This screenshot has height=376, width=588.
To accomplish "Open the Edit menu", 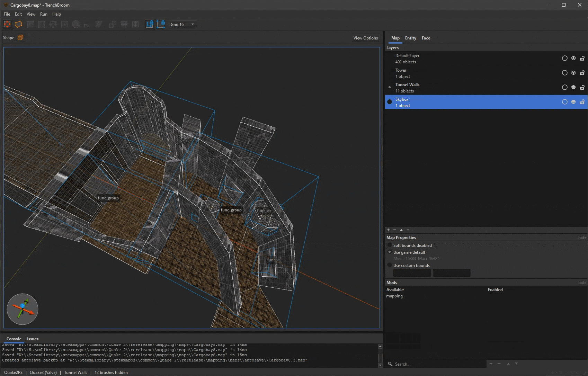I will 18,14.
